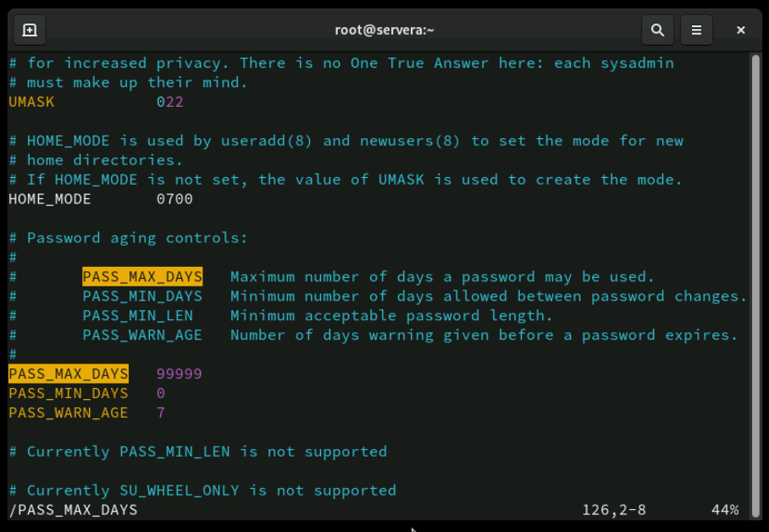Click the uncommented PASS_WARN_AGE setting name
This screenshot has width=769, height=532.
point(69,413)
